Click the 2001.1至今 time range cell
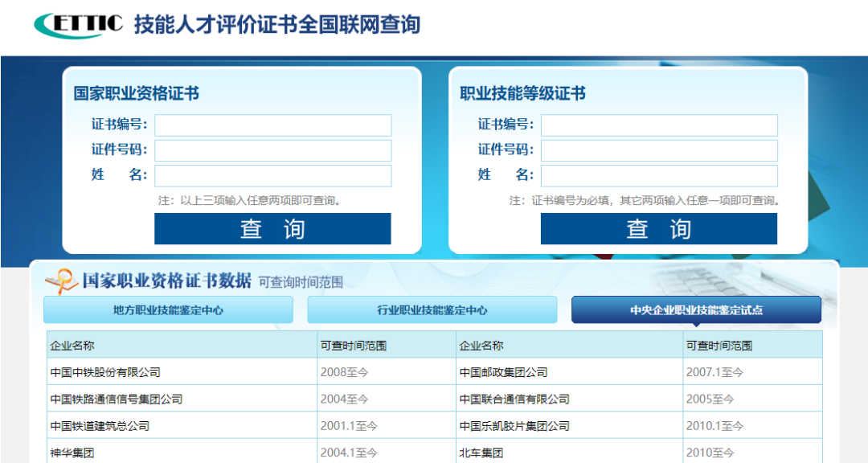Image resolution: width=868 pixels, height=463 pixels. point(387,426)
